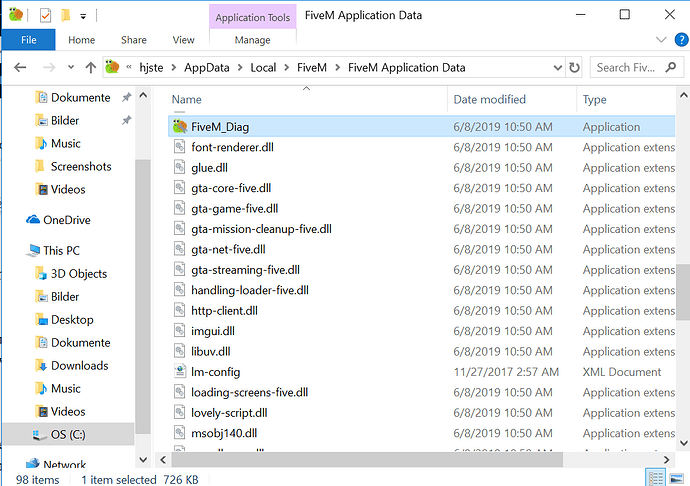
Task: Select the Application Tools contextual tab
Action: (253, 18)
